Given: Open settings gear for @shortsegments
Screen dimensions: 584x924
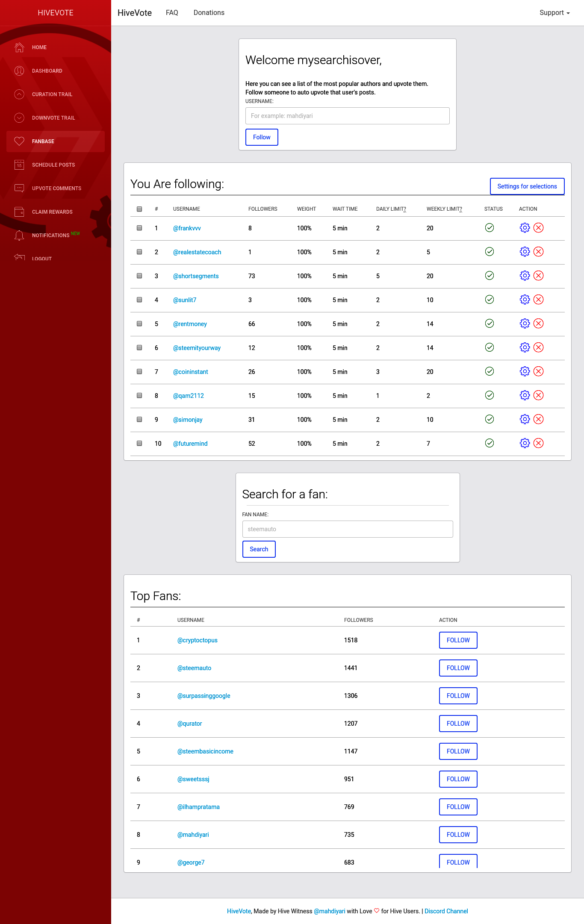Looking at the screenshot, I should pos(525,276).
